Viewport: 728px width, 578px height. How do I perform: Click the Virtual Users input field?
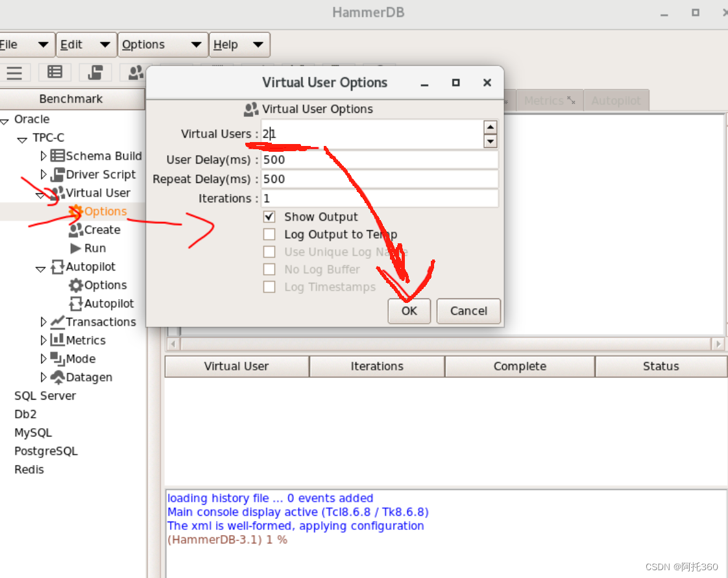(x=372, y=134)
